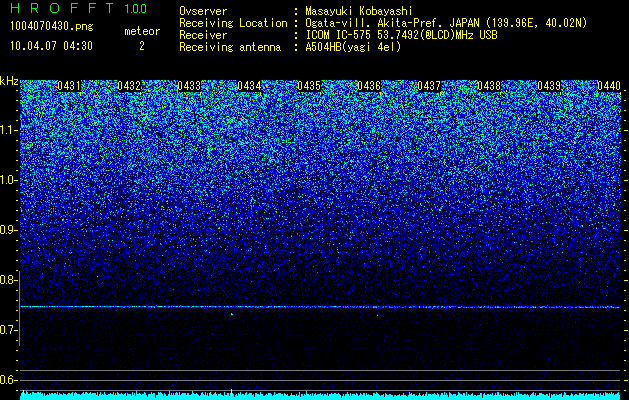Click the Receiving antenna label
The image size is (629, 400).
point(230,47)
